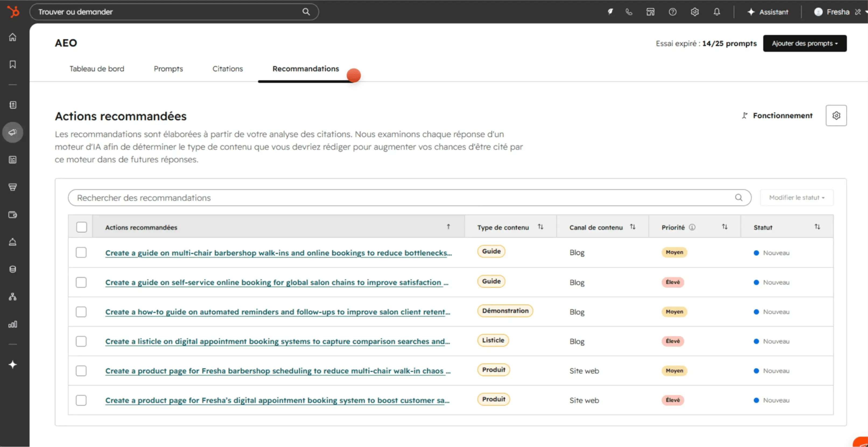Sort by Canal de contenu column

tap(632, 227)
